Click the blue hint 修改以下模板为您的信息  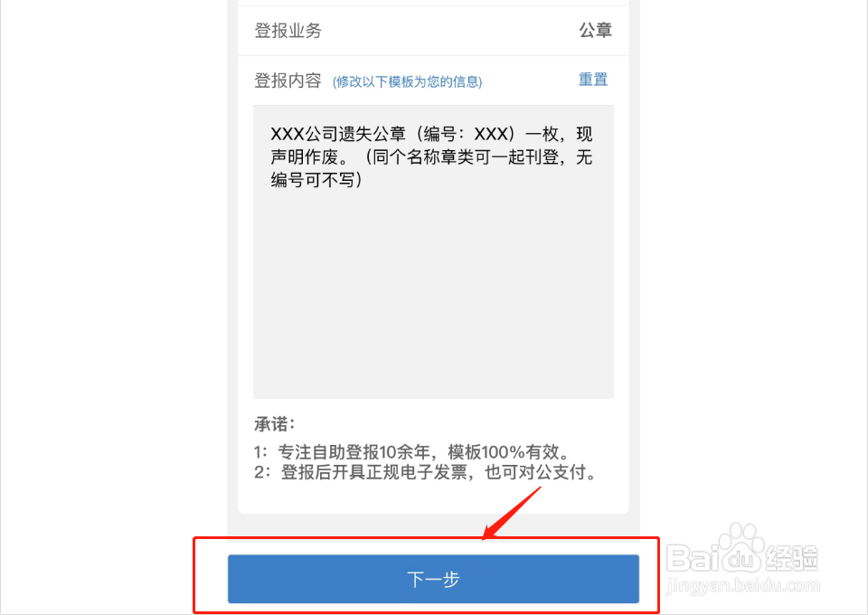(407, 82)
